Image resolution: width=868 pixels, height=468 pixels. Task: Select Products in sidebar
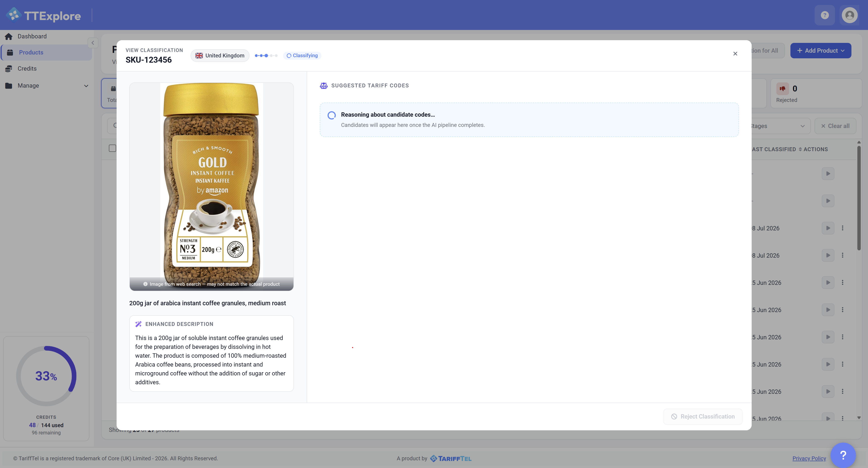pos(46,52)
